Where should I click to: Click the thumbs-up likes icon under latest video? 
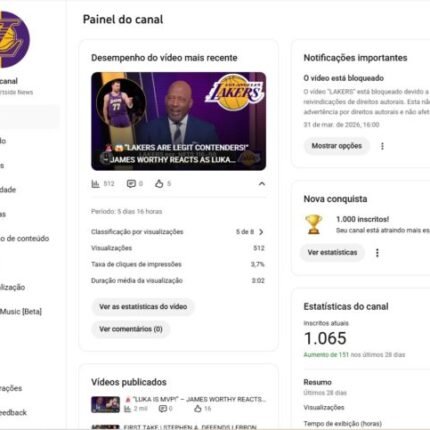pyautogui.click(x=159, y=183)
